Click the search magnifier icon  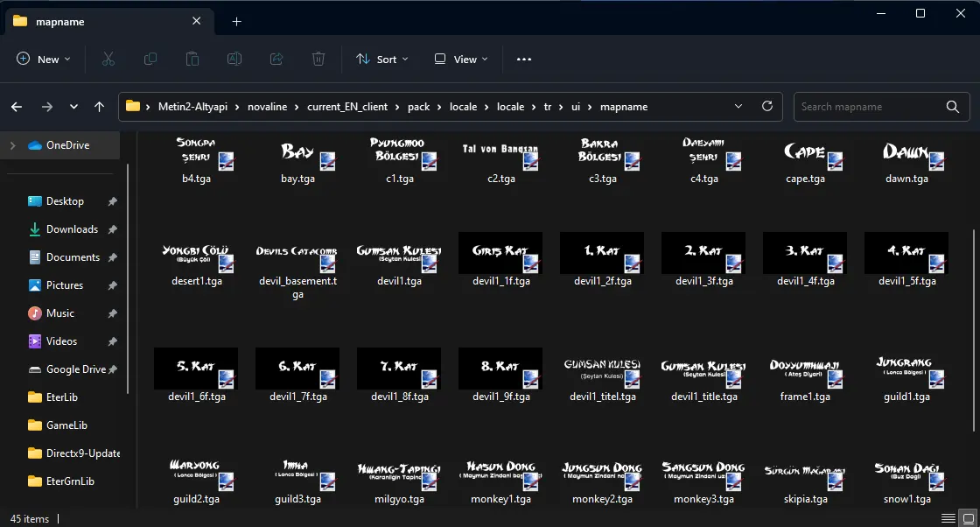pyautogui.click(x=953, y=107)
